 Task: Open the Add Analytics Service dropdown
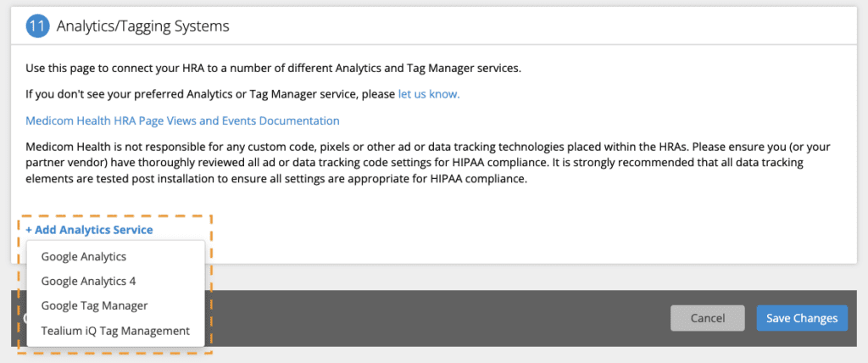pos(89,230)
